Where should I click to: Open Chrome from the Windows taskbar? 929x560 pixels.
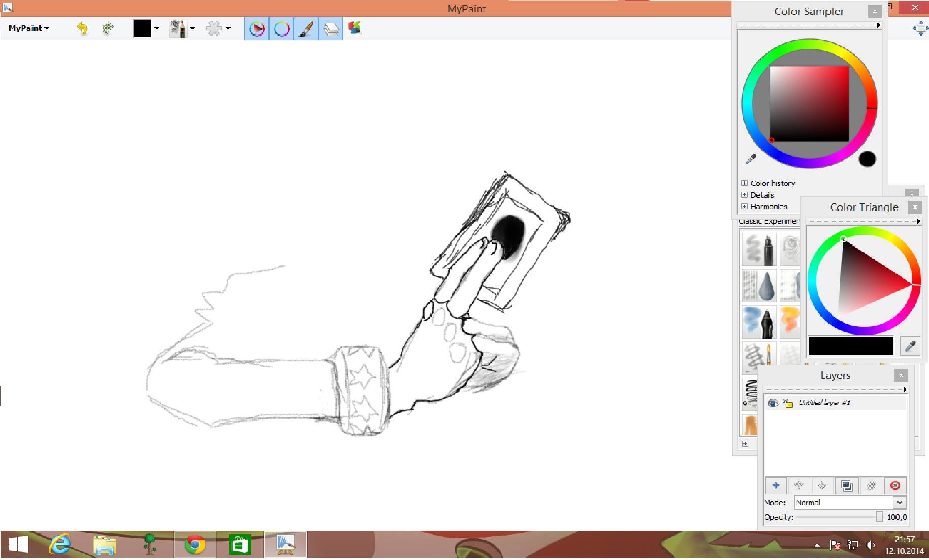point(195,545)
